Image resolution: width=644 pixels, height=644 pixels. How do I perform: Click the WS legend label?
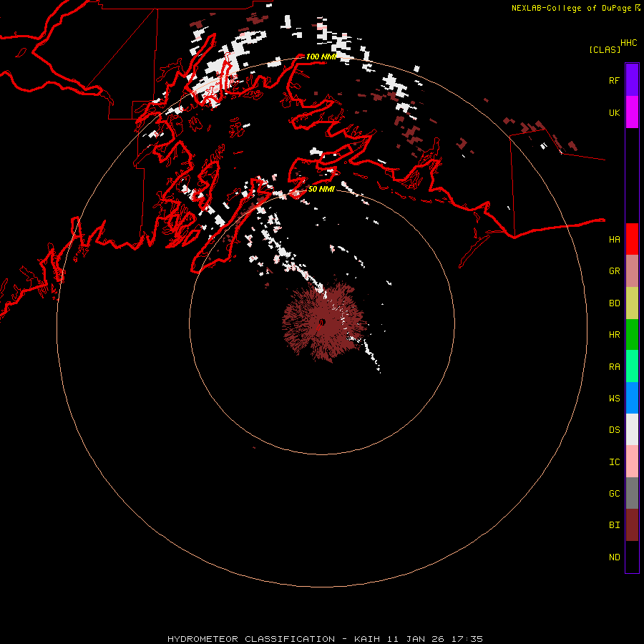tap(614, 398)
